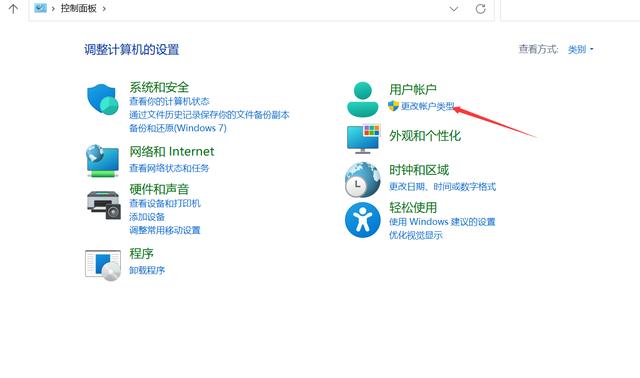Open the 外观和个性化 category
The image size is (640, 378).
pos(425,136)
